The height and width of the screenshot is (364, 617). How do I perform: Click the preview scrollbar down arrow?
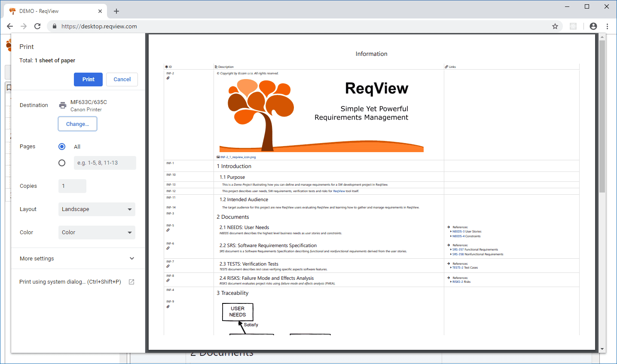[x=602, y=349]
